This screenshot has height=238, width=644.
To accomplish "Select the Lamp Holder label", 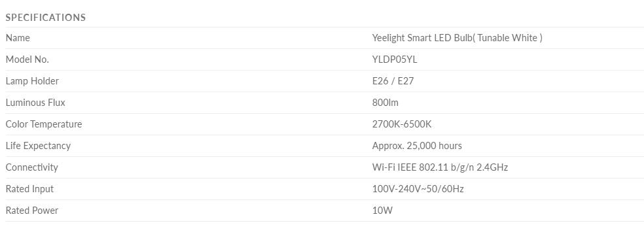I will (32, 81).
